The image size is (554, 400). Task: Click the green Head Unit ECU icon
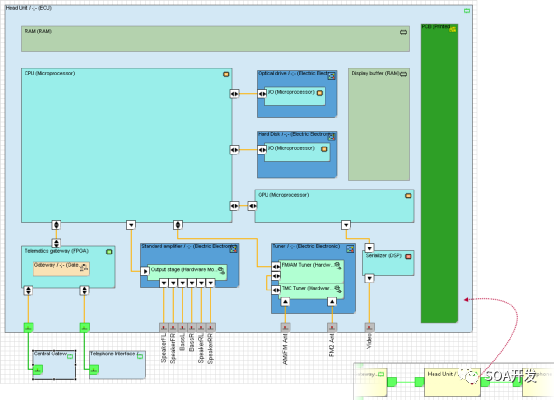tap(467, 11)
